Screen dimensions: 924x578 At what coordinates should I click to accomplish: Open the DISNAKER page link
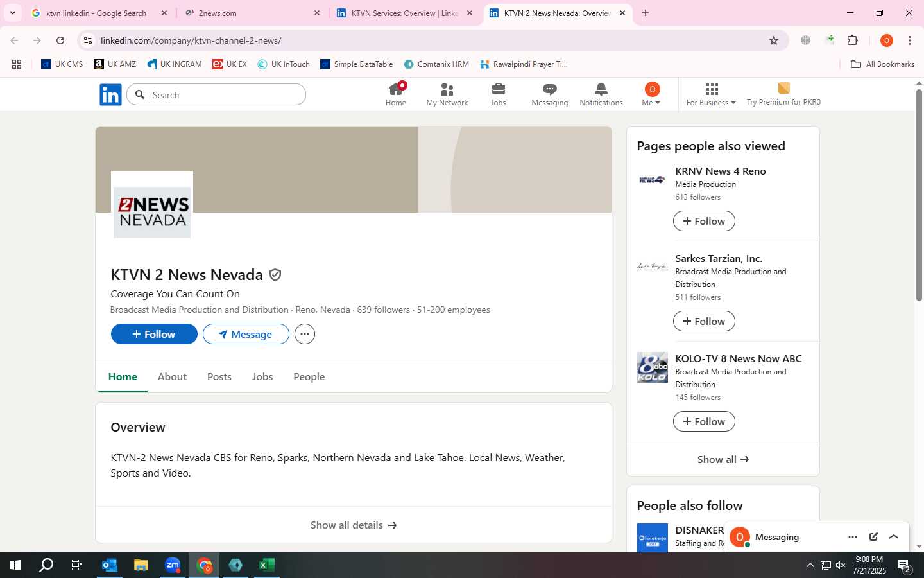coord(699,530)
